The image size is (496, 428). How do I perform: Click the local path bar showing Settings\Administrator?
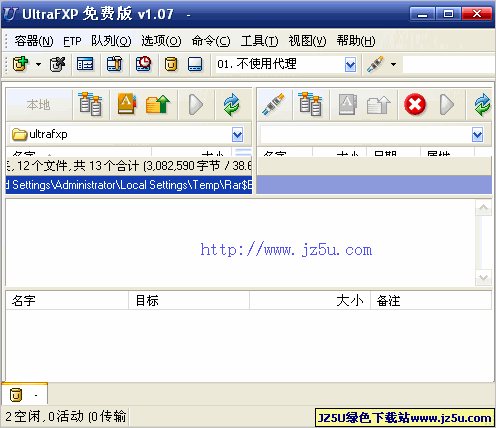pyautogui.click(x=129, y=185)
